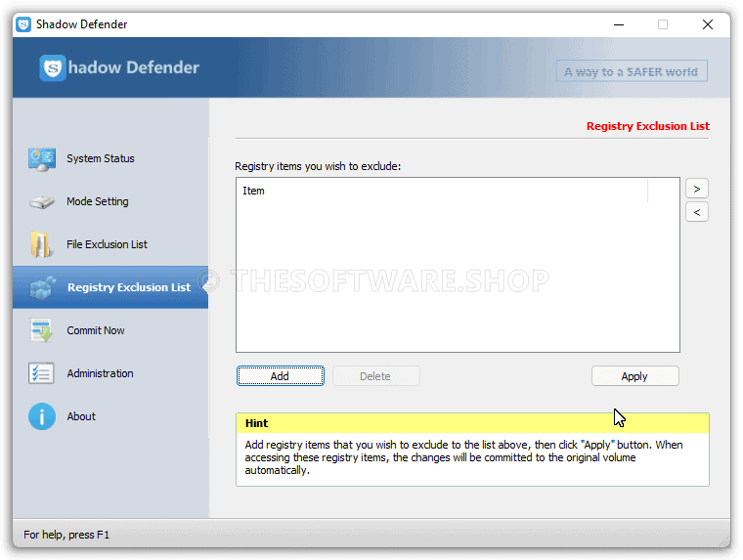The height and width of the screenshot is (560, 743).
Task: Select Registry Exclusion List in sidebar
Action: (110, 287)
